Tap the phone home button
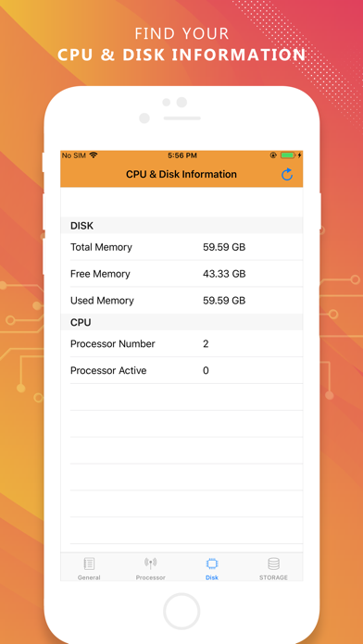Screen dimensions: 363x644 click(181, 612)
